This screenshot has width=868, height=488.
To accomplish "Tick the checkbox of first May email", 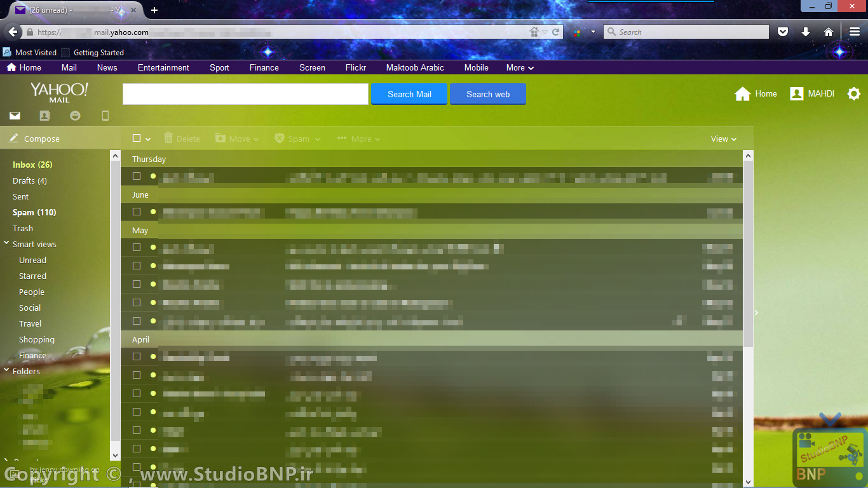I will point(137,247).
